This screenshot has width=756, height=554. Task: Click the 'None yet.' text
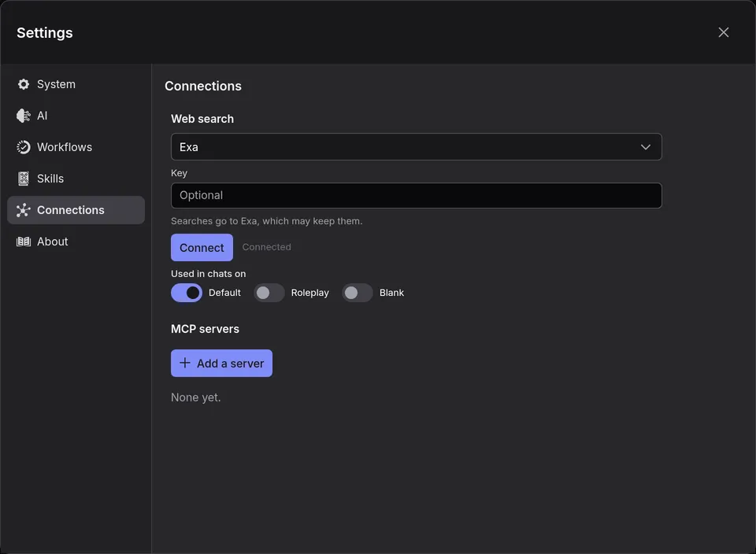(196, 397)
